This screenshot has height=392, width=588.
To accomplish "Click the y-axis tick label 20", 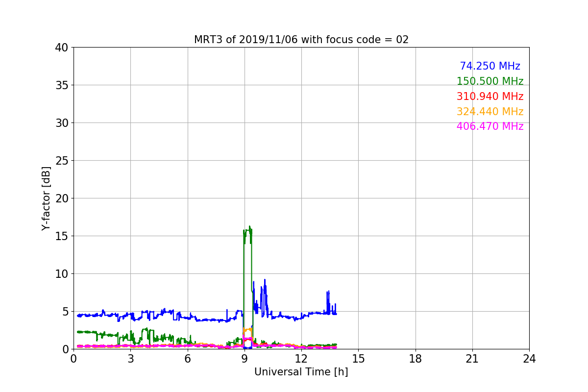I will [x=62, y=198].
